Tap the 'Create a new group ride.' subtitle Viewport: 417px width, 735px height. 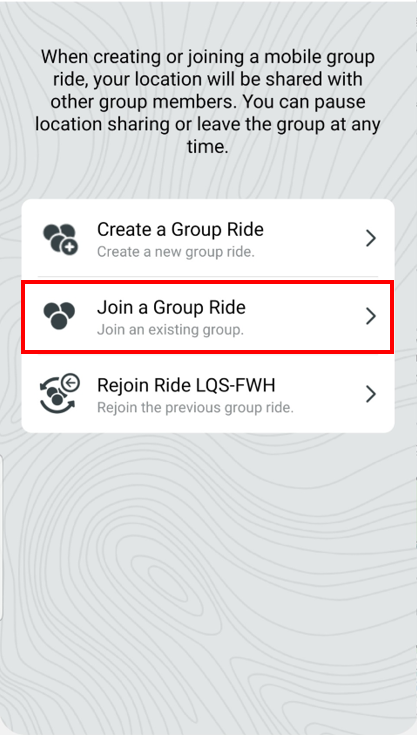coord(176,252)
